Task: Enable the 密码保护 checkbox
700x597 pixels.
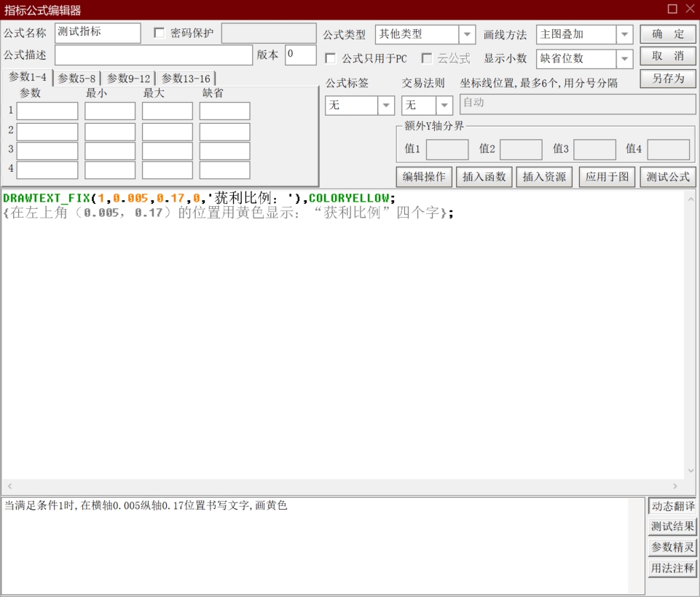Action: coord(159,33)
